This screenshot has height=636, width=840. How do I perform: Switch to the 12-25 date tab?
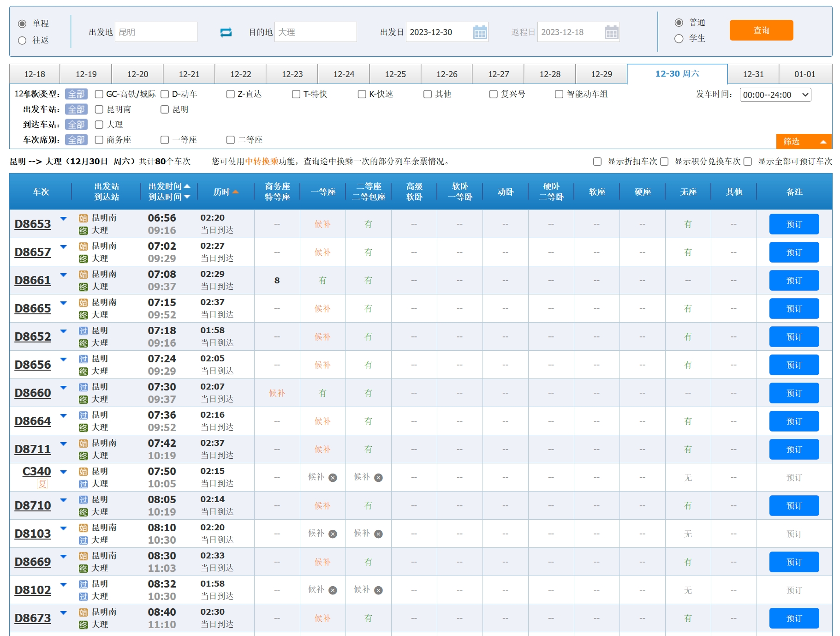tap(395, 74)
